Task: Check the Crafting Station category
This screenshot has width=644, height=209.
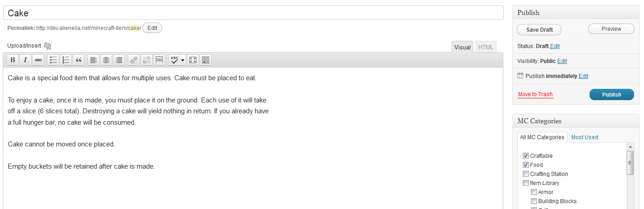Action: pos(526,174)
